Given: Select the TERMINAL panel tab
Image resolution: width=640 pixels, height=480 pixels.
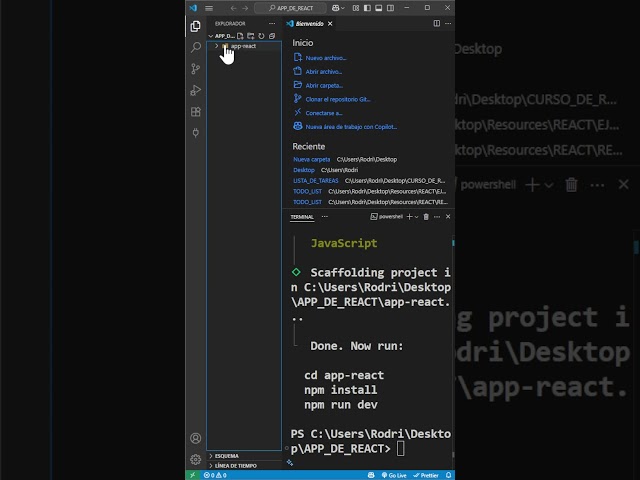Looking at the screenshot, I should click(302, 217).
